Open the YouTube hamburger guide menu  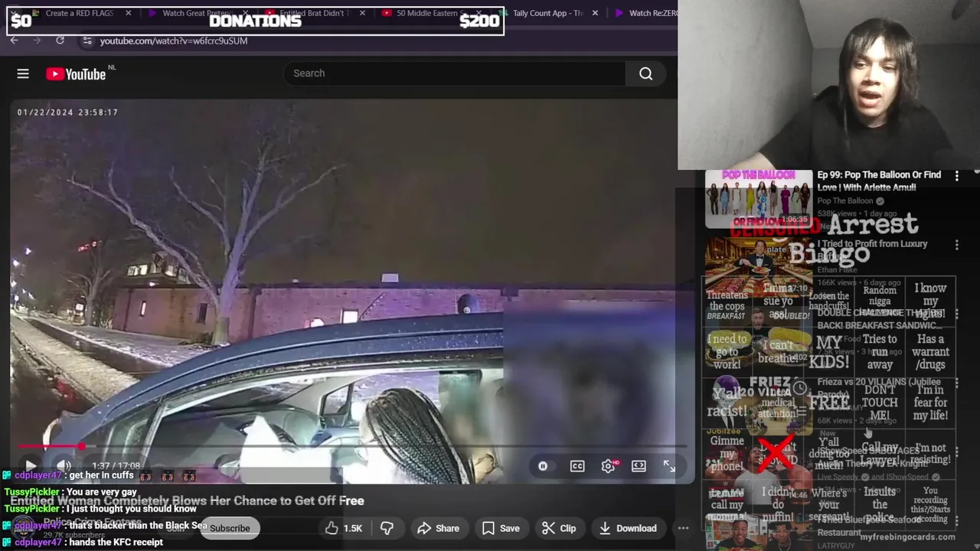[23, 73]
